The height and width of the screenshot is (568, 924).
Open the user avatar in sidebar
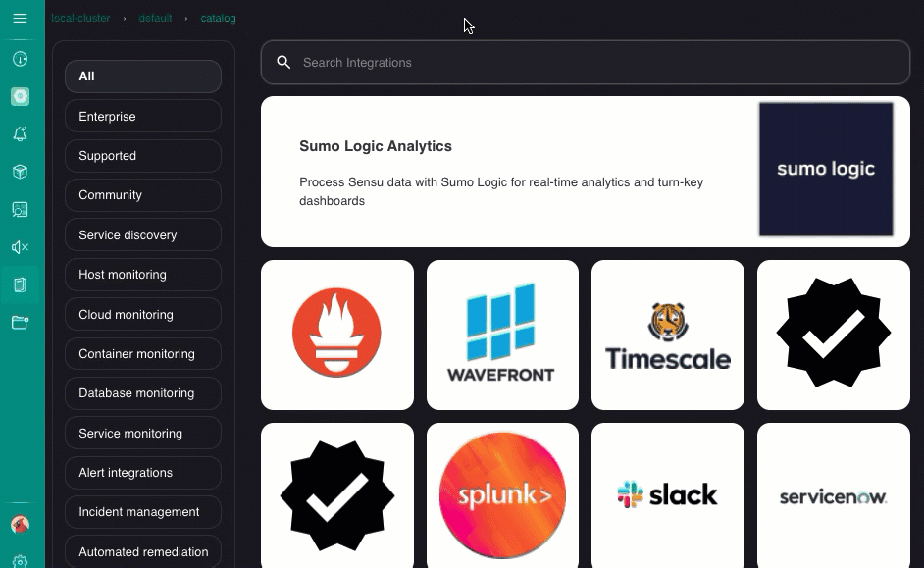click(x=20, y=525)
